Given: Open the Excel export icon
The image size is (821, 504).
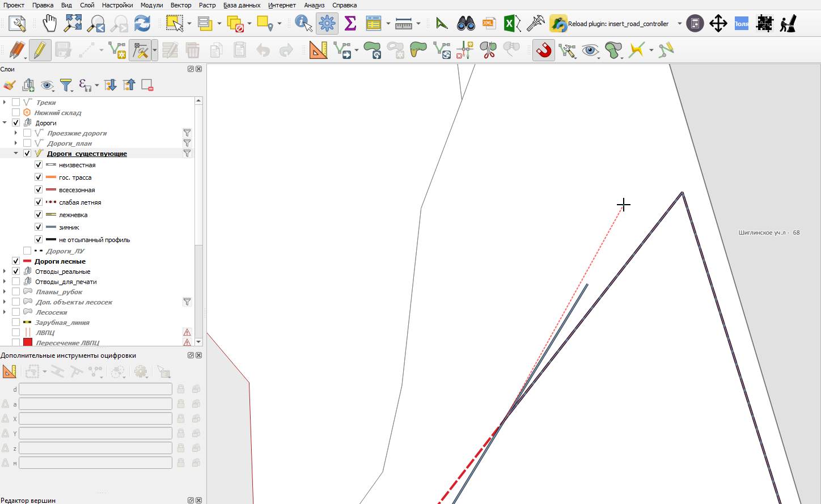Looking at the screenshot, I should pyautogui.click(x=512, y=24).
